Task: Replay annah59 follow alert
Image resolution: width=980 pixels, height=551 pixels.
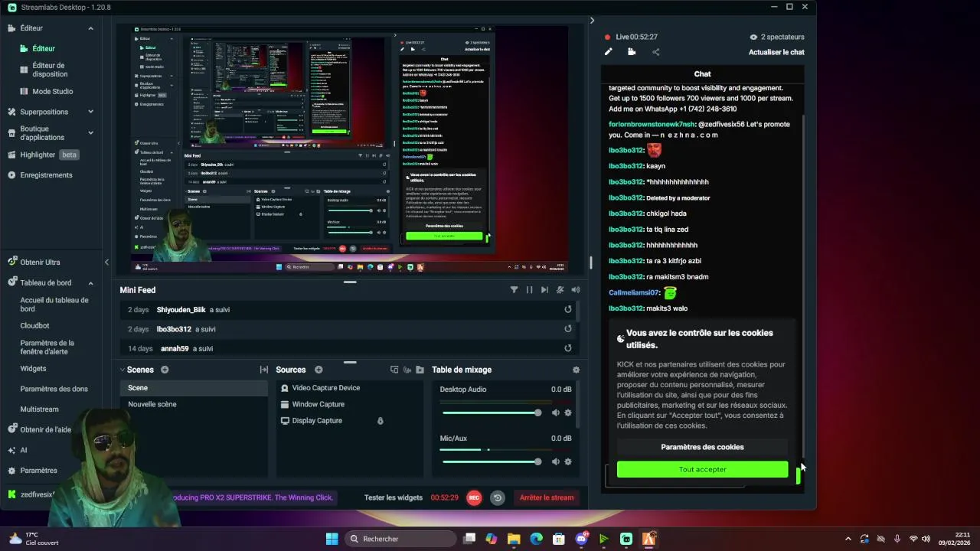Action: coord(568,347)
